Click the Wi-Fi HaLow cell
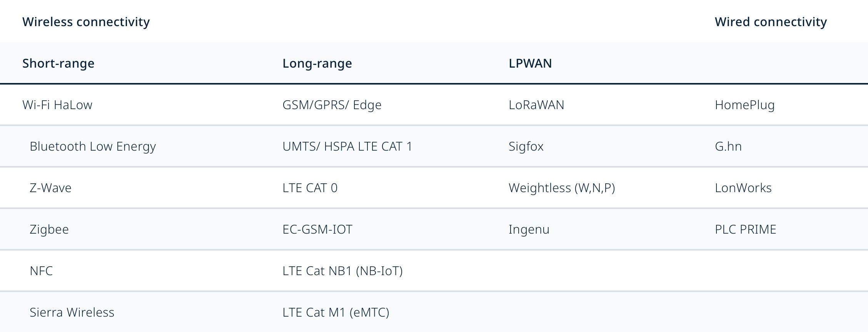 (x=57, y=105)
